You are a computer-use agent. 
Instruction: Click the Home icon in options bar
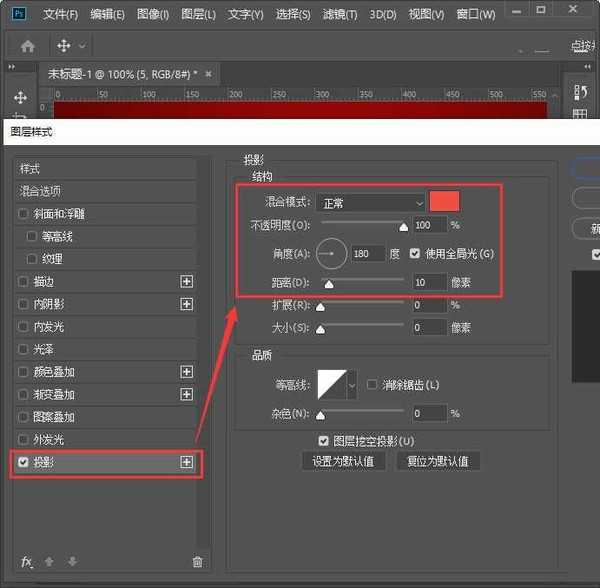coord(28,46)
